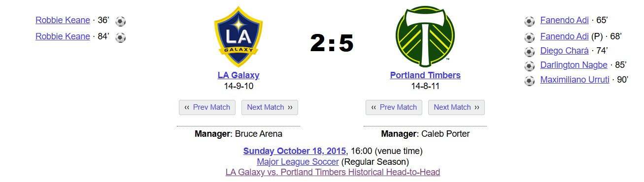
Task: Go to LA Galaxy's Next Match
Action: click(x=270, y=107)
